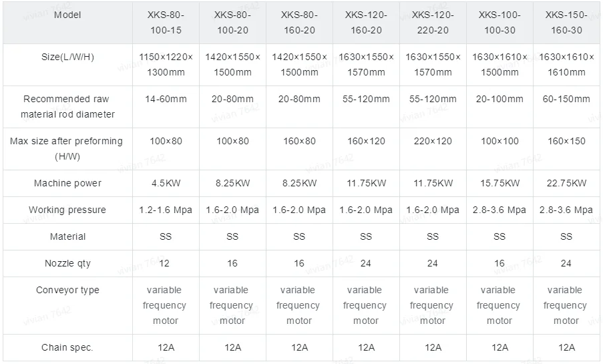Click the Material row label
This screenshot has width=603, height=364.
pyautogui.click(x=67, y=236)
